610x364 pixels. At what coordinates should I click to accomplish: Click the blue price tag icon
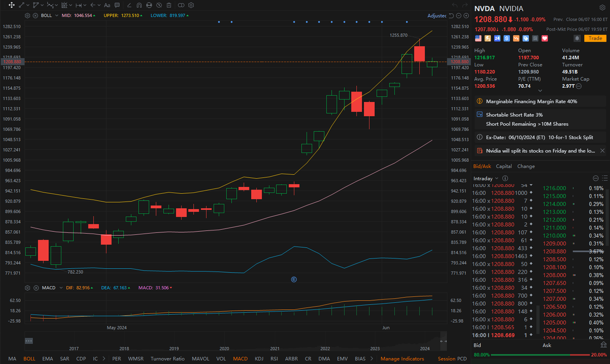coord(526,38)
